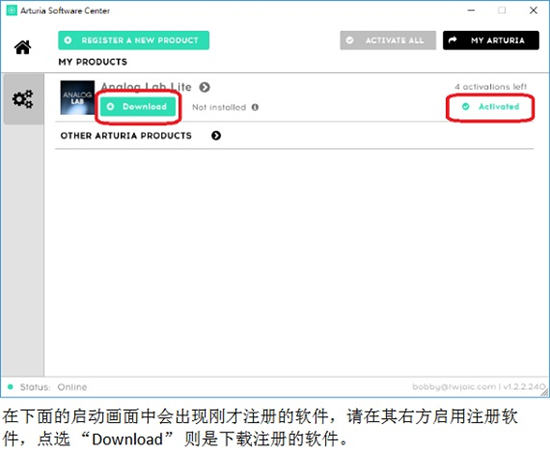Click the info icon next to Not installed
Screen dimensions: 550x451
(255, 107)
